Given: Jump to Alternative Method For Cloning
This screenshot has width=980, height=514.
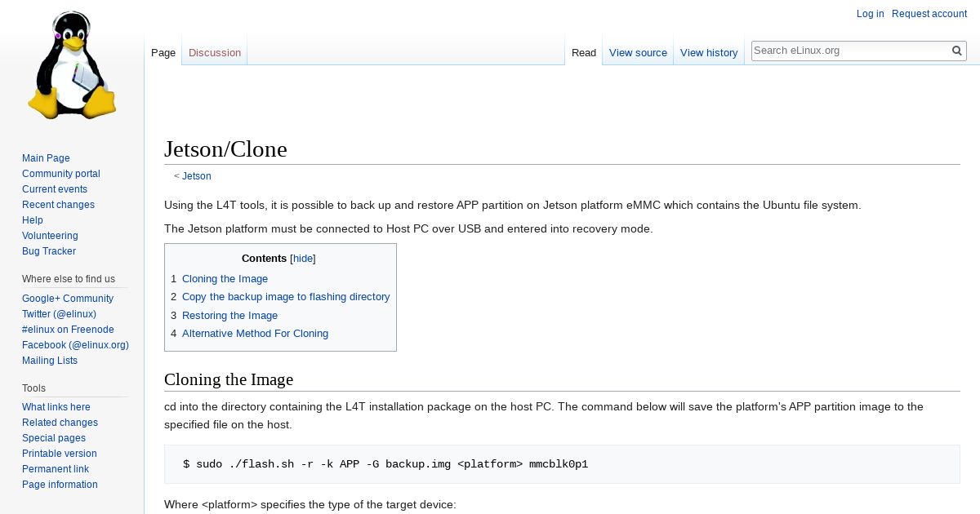Looking at the screenshot, I should coord(255,334).
